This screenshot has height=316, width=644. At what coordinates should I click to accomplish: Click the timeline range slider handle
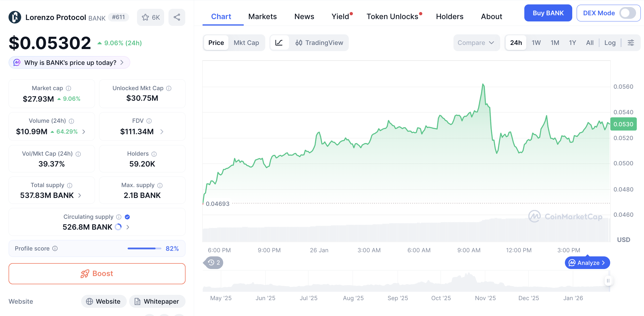click(x=608, y=281)
